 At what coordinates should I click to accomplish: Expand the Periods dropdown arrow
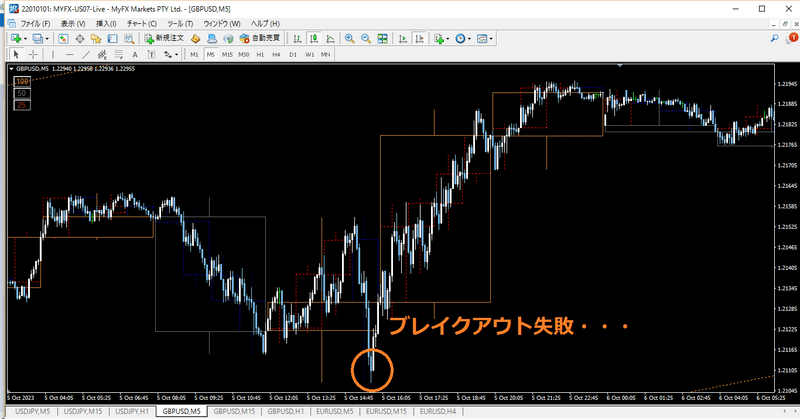tap(469, 38)
